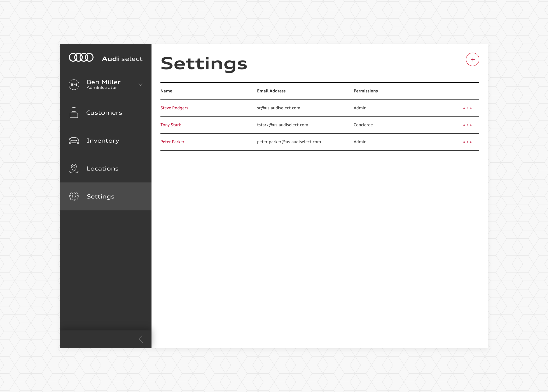Image resolution: width=548 pixels, height=392 pixels.
Task: Open Peter Parker user link
Action: point(172,142)
